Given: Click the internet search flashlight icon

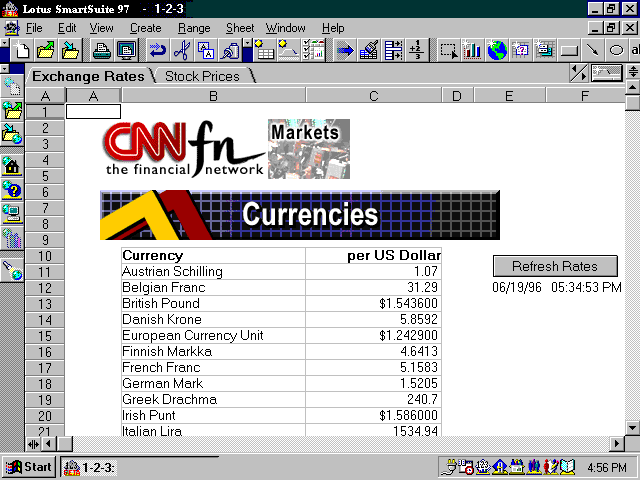Looking at the screenshot, I should pos(12,268).
